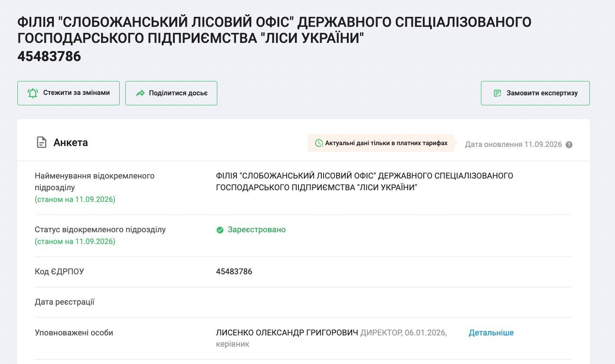
Task: Select the code 45483786 under the page title
Action: (49, 56)
